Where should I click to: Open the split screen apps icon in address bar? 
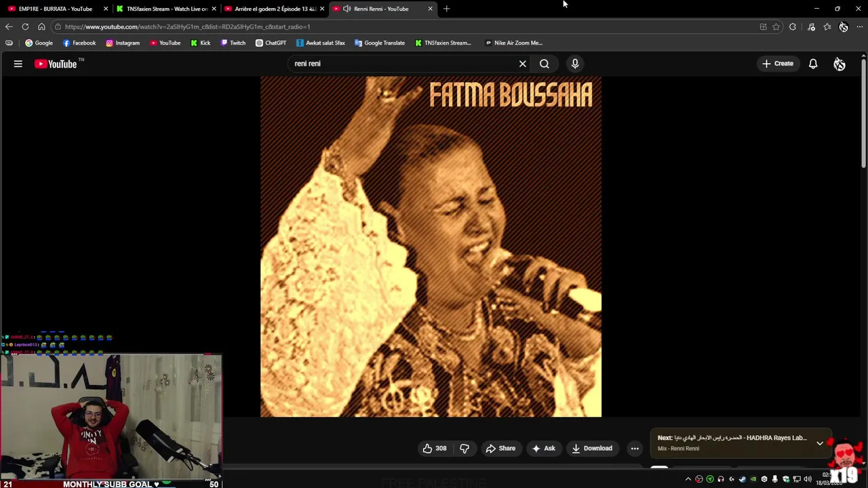pos(763,26)
